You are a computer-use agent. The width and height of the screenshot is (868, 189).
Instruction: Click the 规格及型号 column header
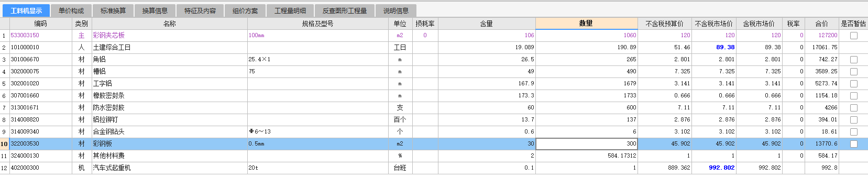click(317, 24)
